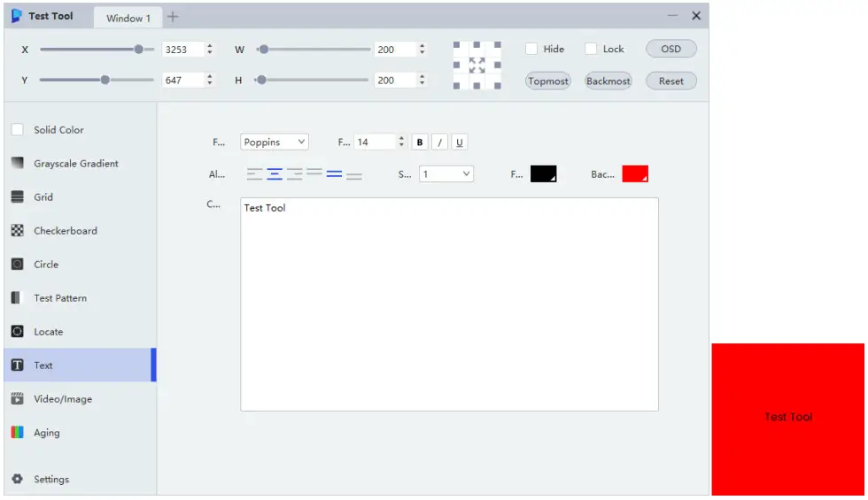This screenshot has height=500, width=868.
Task: Toggle italic text formatting
Action: coord(439,142)
